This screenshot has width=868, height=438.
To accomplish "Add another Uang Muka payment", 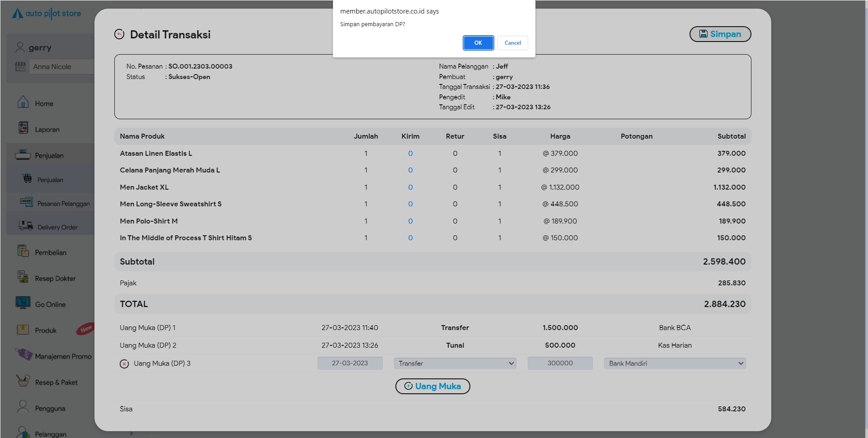I will pyautogui.click(x=432, y=387).
